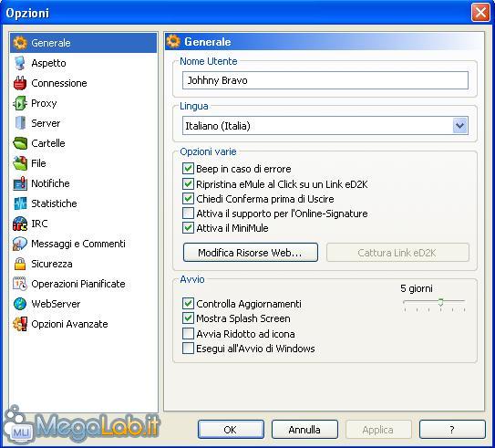Expand the Lingua dropdown arrow
Screen dimensions: 495x448
pyautogui.click(x=460, y=126)
